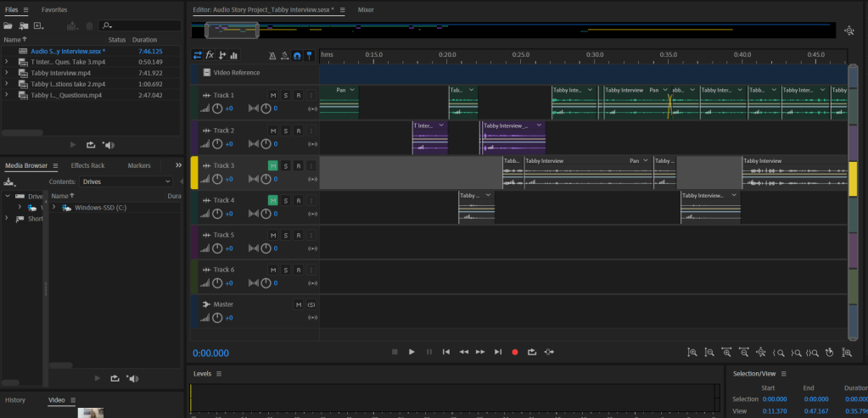Toggle snapping magnet icon above the tracks
The height and width of the screenshot is (418, 868).
coord(297,55)
